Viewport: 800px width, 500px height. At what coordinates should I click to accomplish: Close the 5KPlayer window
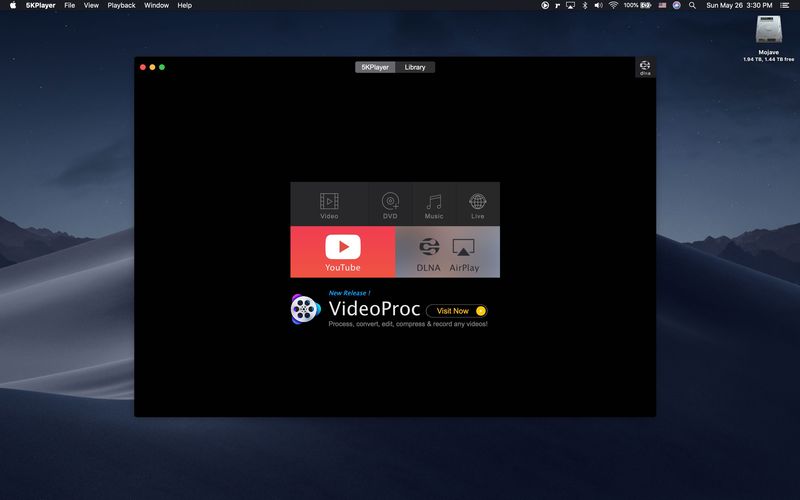coord(143,67)
